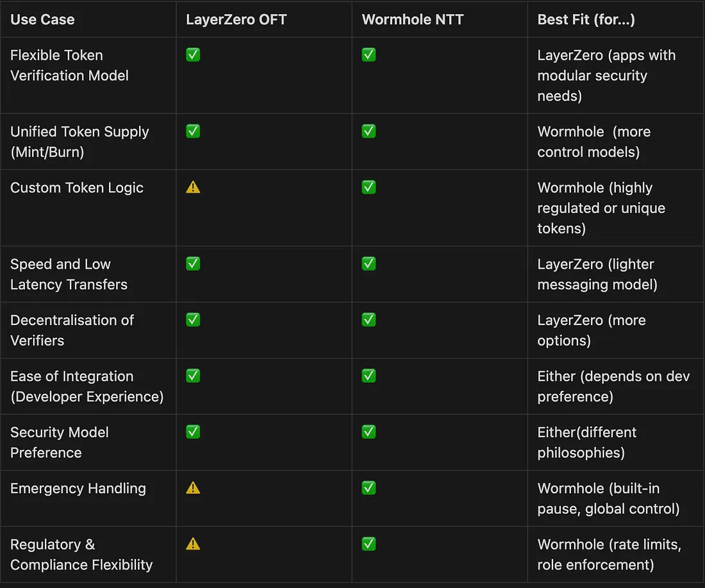Select the Speed and Low Latency Transfers cell
This screenshot has height=588, width=705.
pyautogui.click(x=69, y=274)
